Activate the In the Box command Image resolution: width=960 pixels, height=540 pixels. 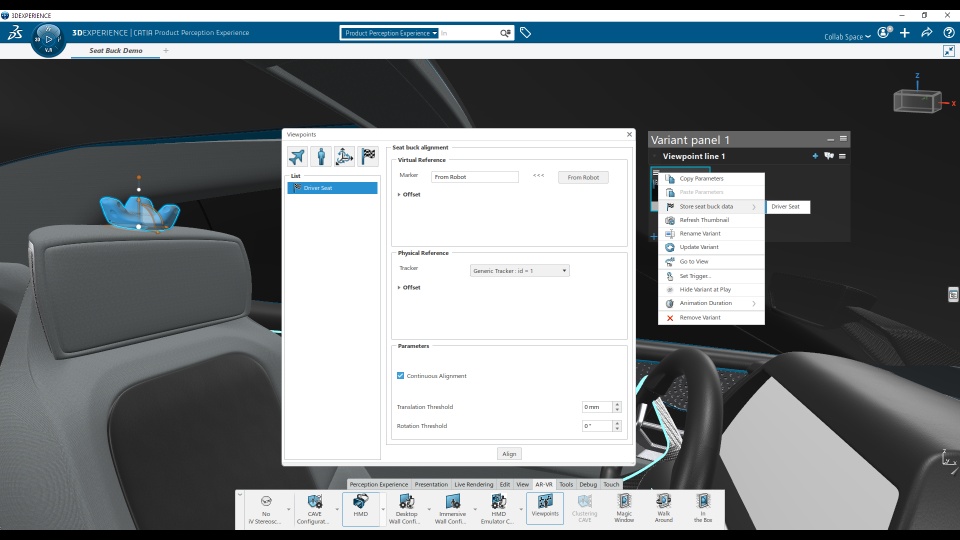click(x=703, y=508)
